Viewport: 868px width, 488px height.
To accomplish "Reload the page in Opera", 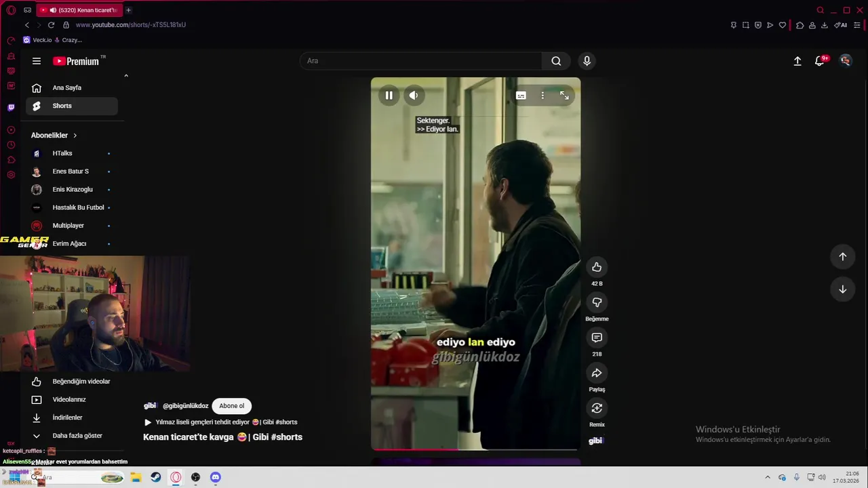I will (x=51, y=25).
